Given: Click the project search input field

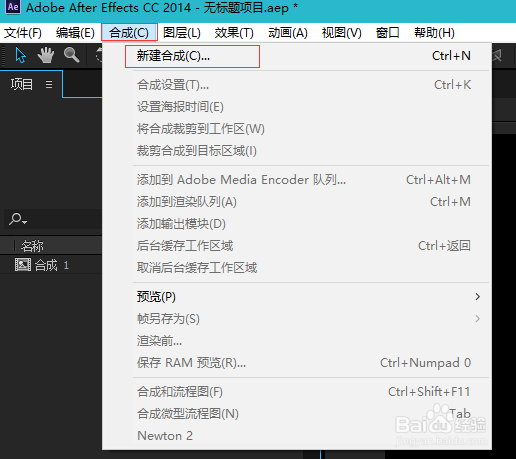Looking at the screenshot, I should click(x=53, y=219).
